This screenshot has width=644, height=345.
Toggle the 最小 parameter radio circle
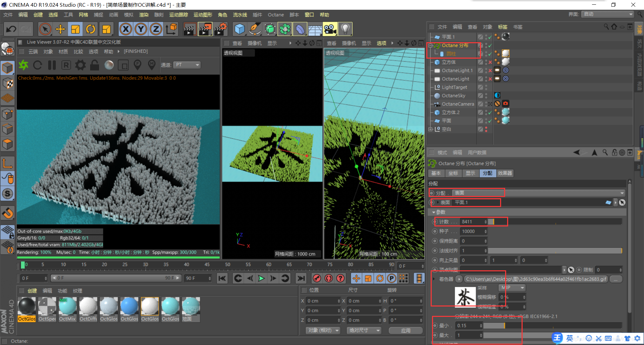point(435,326)
